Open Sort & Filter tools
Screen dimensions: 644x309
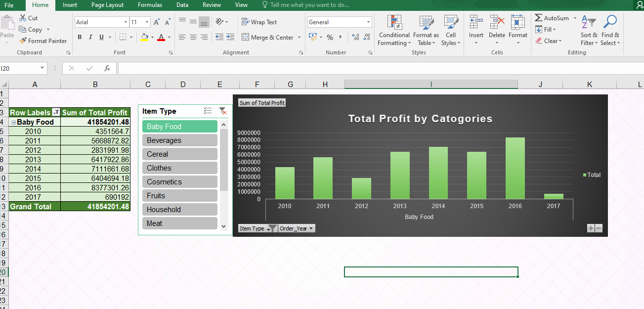589,31
